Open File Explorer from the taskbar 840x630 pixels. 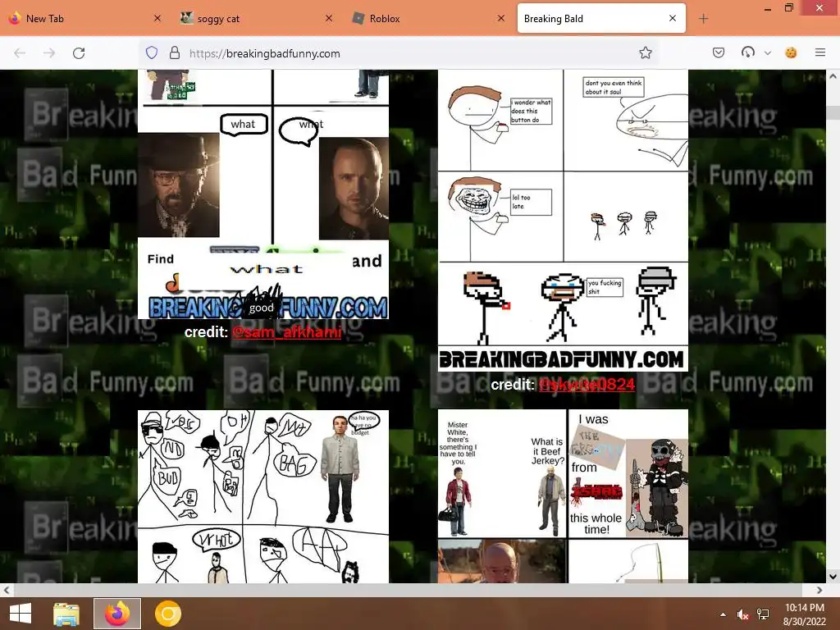pyautogui.click(x=66, y=614)
